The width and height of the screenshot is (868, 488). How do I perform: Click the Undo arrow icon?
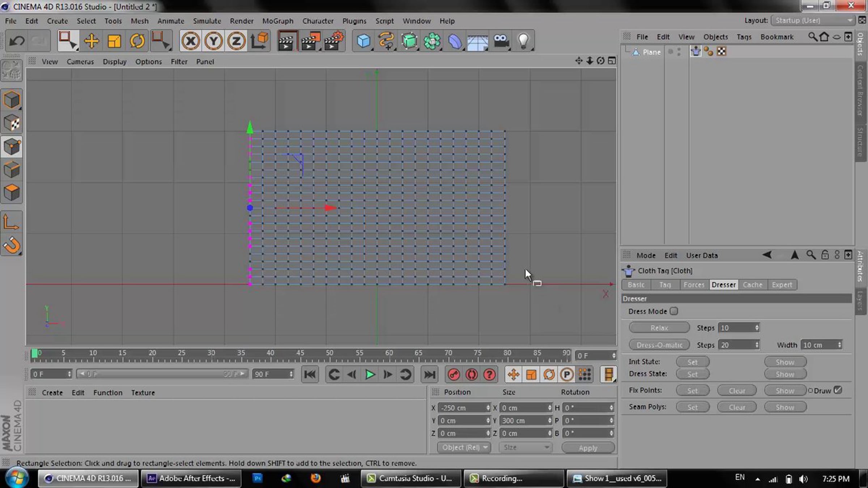click(x=17, y=41)
